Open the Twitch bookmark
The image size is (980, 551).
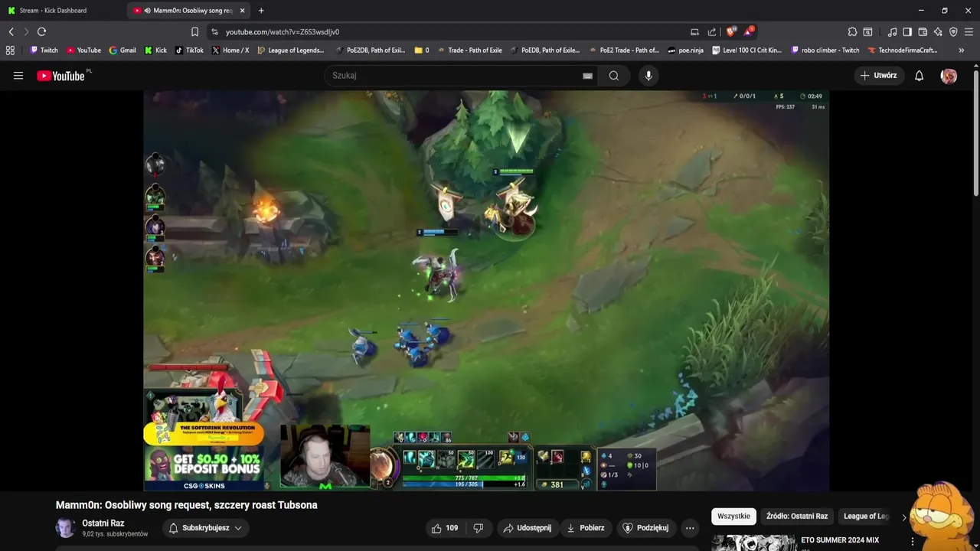coord(44,50)
